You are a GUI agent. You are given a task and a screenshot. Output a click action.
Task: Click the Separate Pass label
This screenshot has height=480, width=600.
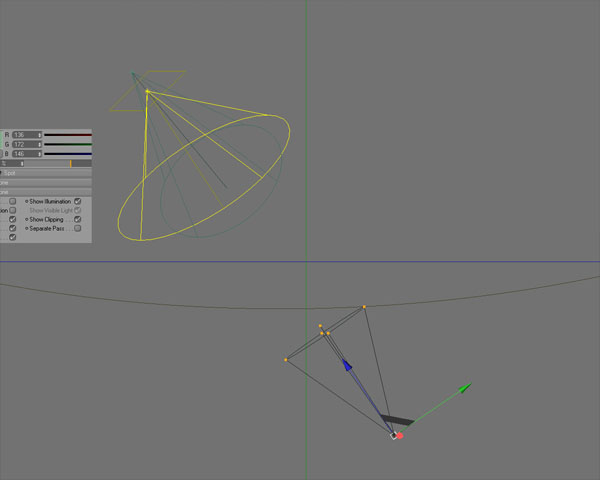(x=47, y=229)
